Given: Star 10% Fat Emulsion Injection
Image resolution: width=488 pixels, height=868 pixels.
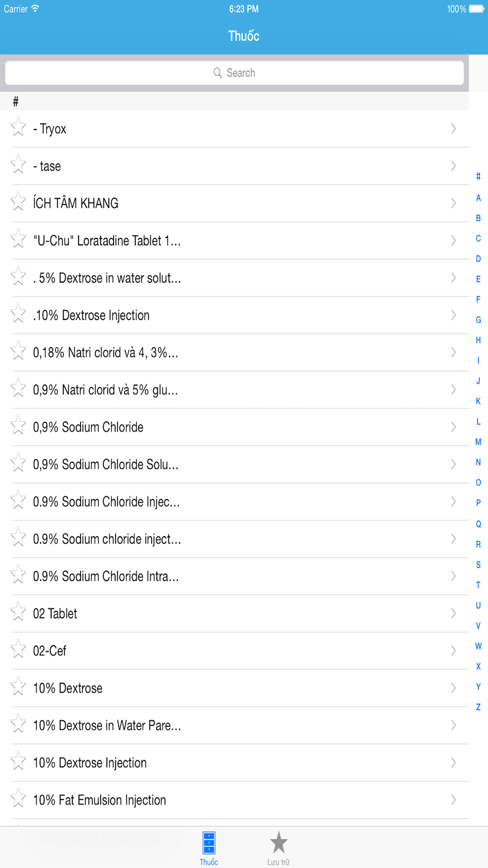Looking at the screenshot, I should tap(19, 798).
